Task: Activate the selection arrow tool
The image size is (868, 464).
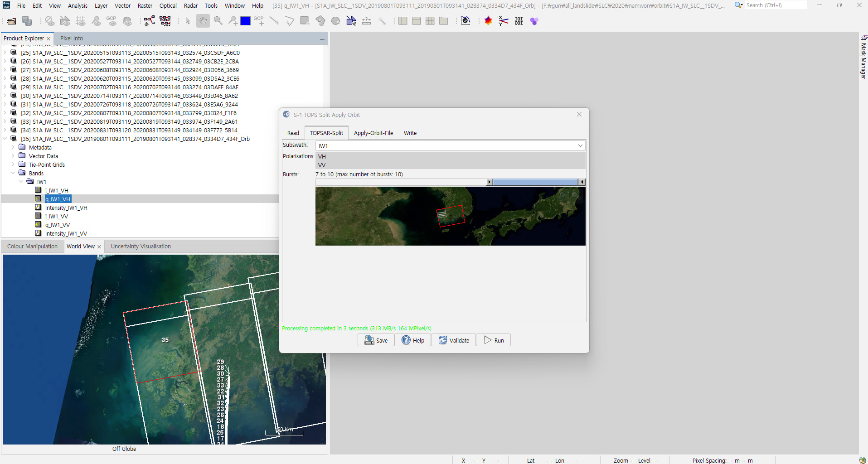Action: click(188, 21)
